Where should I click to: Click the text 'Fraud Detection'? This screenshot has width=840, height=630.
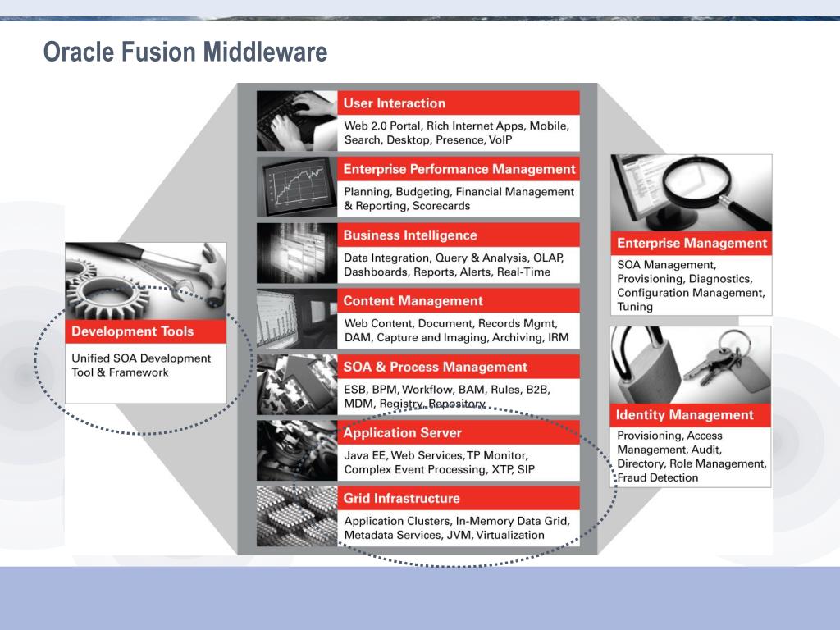click(x=658, y=478)
